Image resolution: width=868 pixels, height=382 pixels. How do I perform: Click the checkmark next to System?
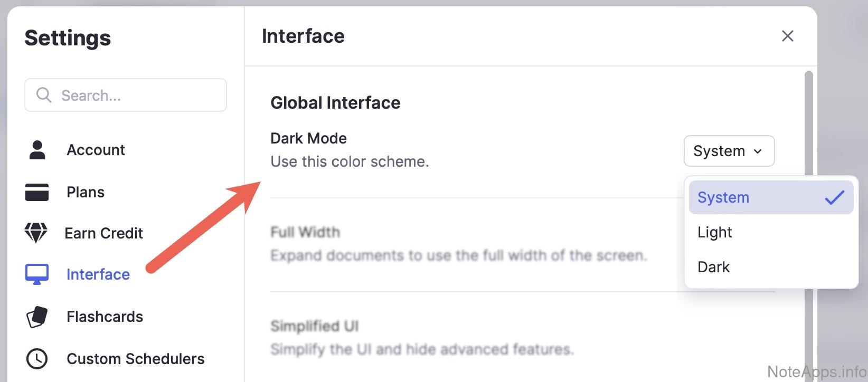[x=834, y=197]
